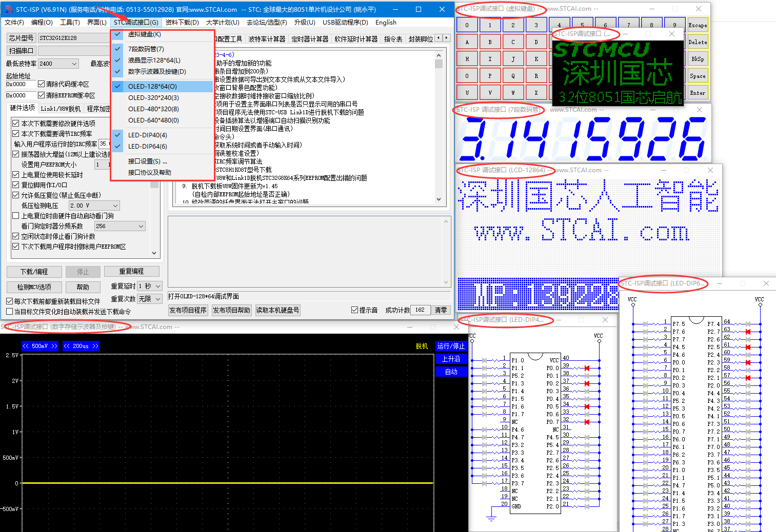Switch interface language to English
Image resolution: width=776 pixels, height=532 pixels.
tap(386, 23)
